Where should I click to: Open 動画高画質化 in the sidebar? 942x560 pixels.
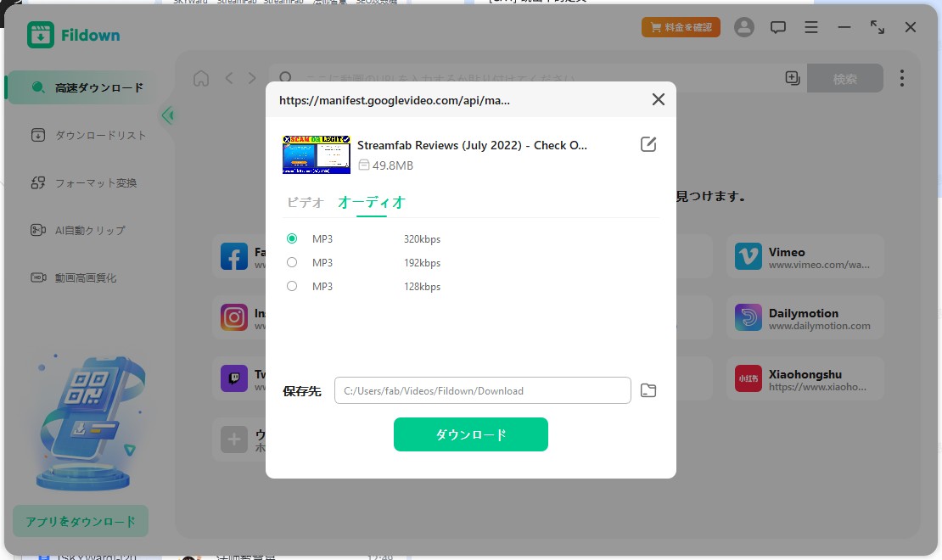(73, 277)
